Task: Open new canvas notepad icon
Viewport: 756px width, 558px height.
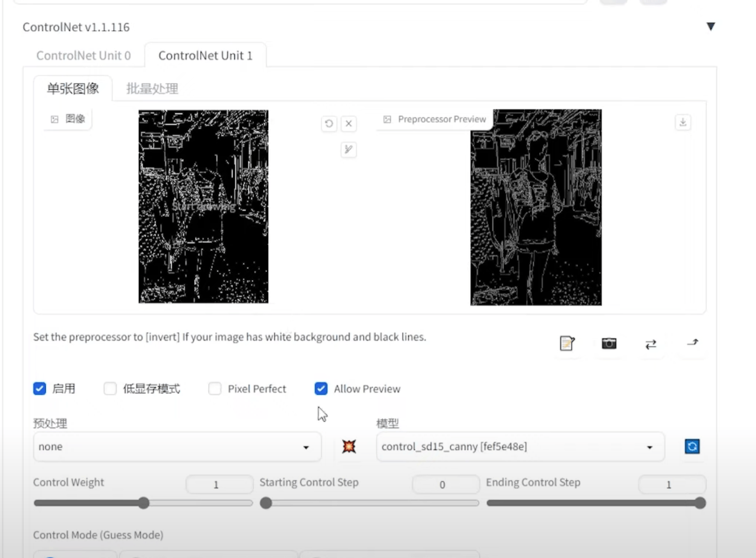Action: (x=568, y=344)
